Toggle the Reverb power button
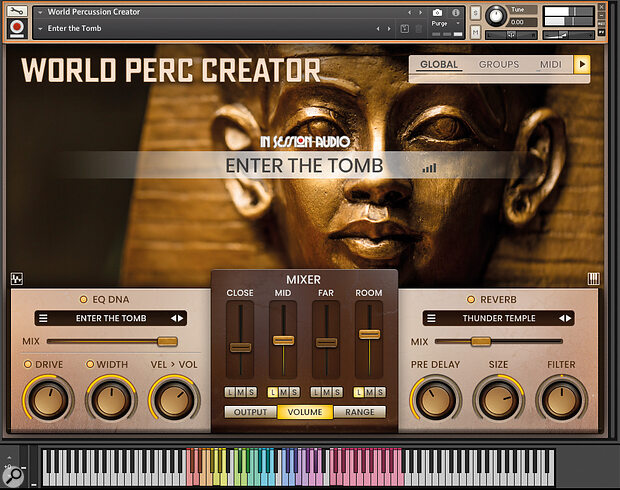620x490 pixels. (x=471, y=299)
